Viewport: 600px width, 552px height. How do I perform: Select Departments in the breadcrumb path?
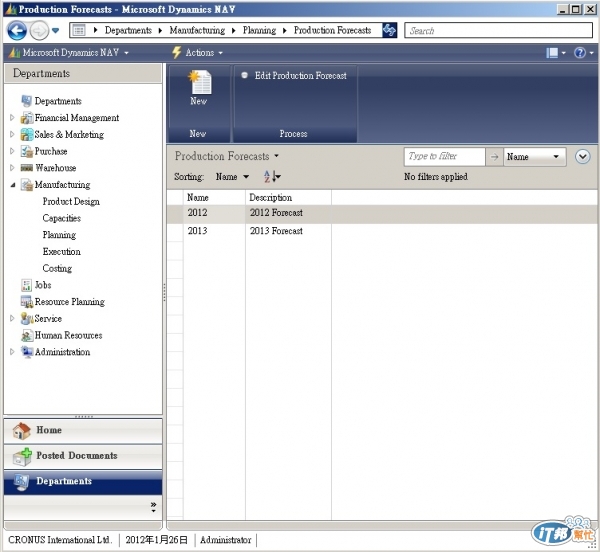128,30
